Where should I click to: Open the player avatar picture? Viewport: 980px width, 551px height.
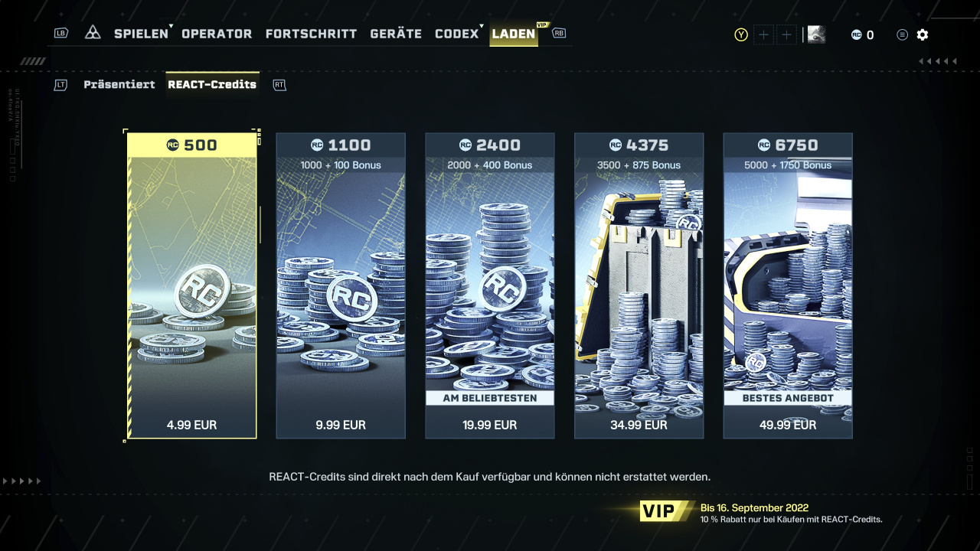(x=816, y=34)
